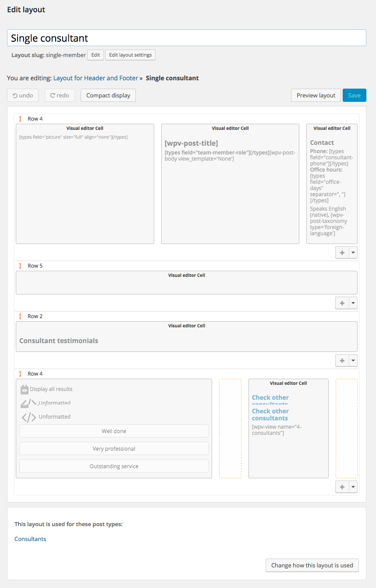376x588 pixels.
Task: Open the dropdown arrow below the top Row 4
Action: click(353, 252)
